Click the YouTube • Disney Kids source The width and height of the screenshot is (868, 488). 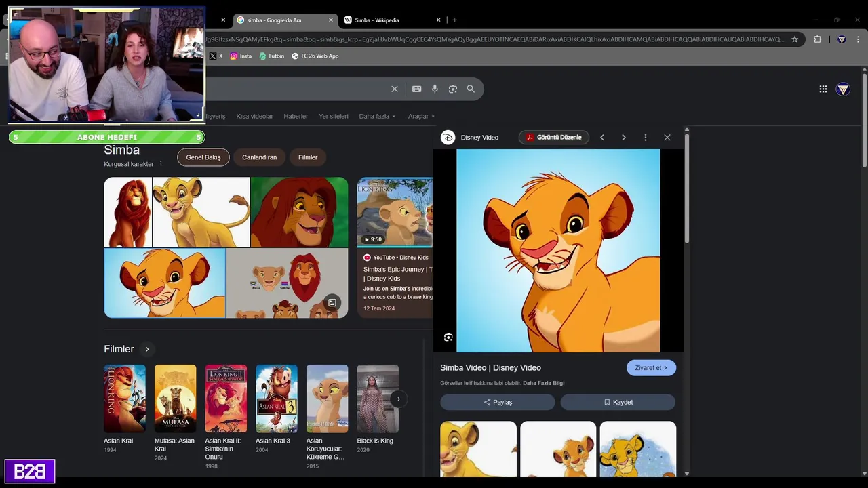tap(396, 258)
